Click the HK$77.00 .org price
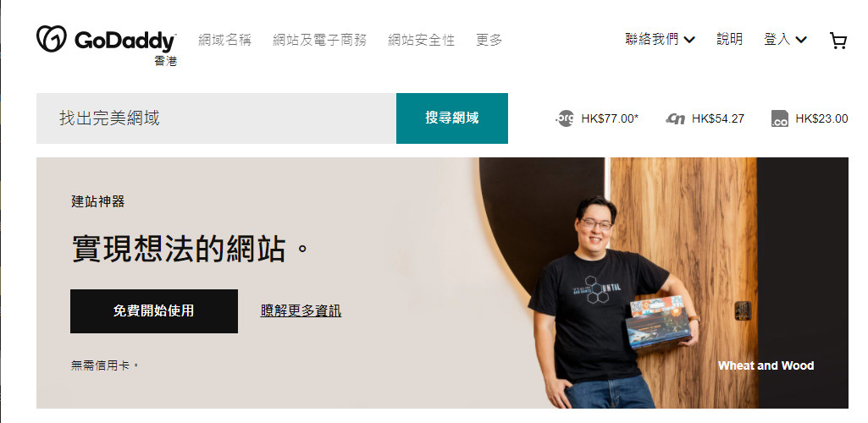868x423 pixels. [610, 118]
